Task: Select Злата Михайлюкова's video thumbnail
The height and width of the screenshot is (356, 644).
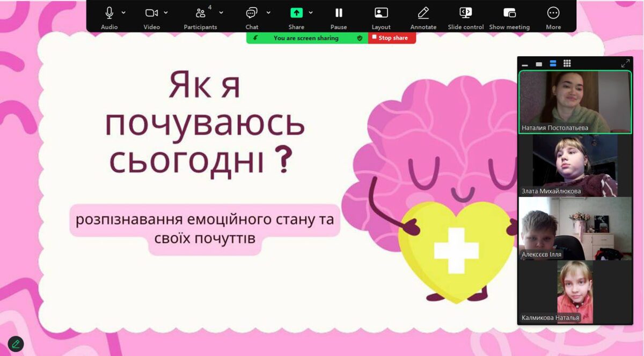Action: (575, 165)
